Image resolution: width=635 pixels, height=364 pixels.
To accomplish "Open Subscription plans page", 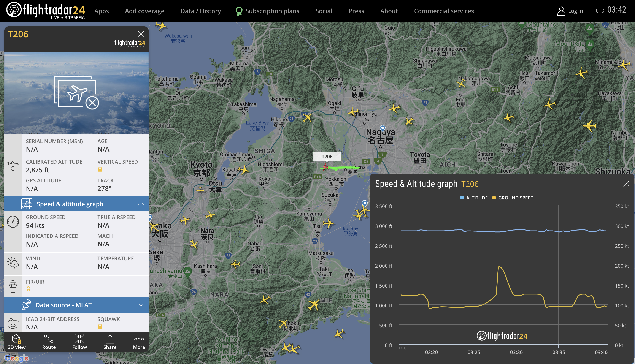I will coord(267,11).
